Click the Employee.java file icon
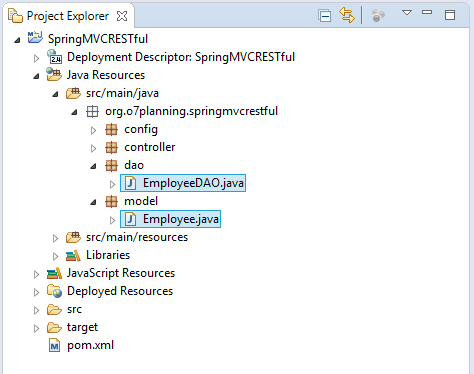 130,219
